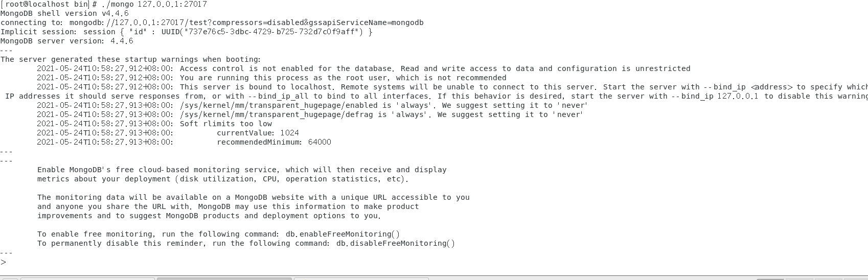
Task: Click the db.enableFreeMonitoring() command text
Action: [342, 234]
